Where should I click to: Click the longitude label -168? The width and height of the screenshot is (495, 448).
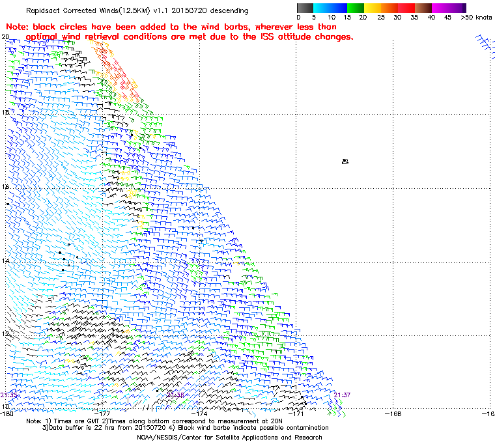point(393,413)
